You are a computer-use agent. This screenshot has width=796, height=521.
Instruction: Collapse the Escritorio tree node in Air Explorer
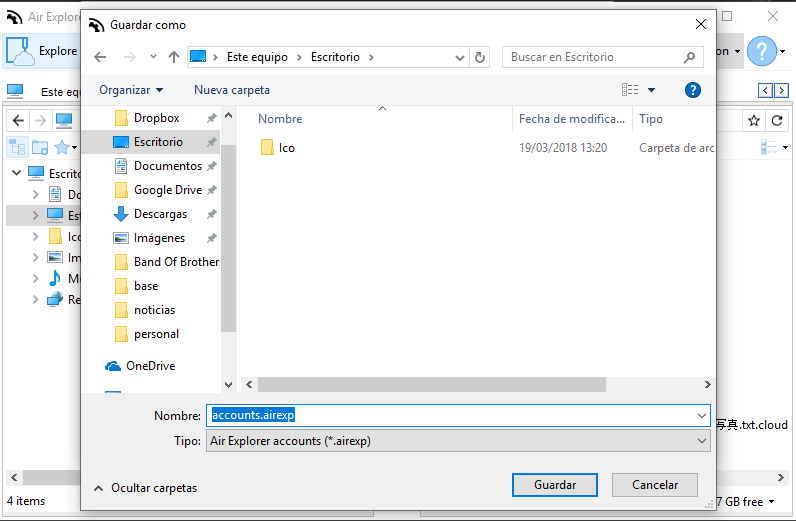click(16, 173)
